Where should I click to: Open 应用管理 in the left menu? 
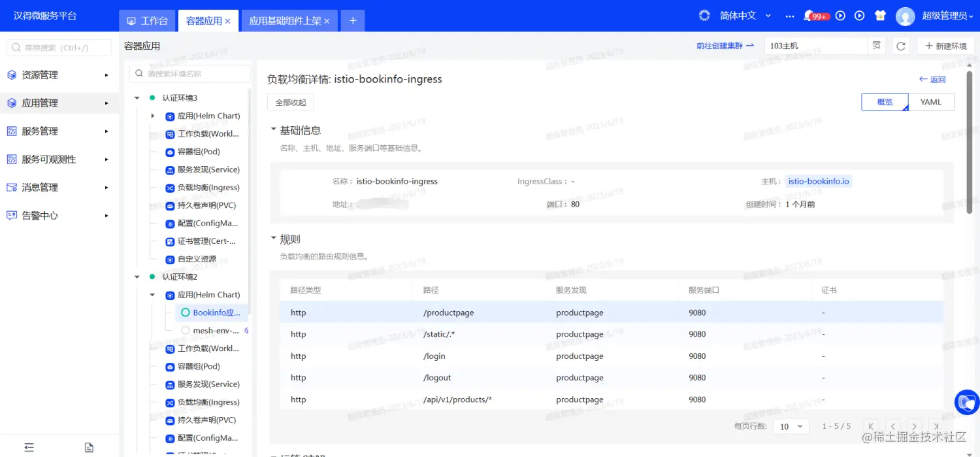59,103
